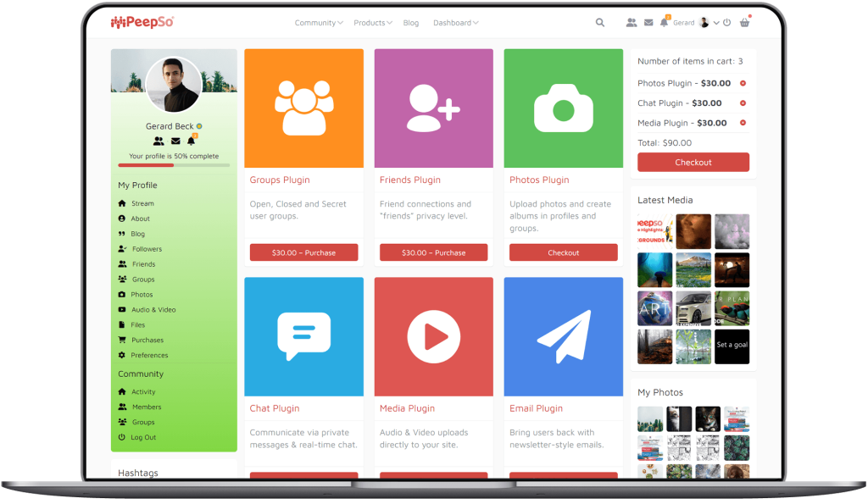
Task: Open the ART thumbnail in Latest Media
Action: [x=655, y=308]
